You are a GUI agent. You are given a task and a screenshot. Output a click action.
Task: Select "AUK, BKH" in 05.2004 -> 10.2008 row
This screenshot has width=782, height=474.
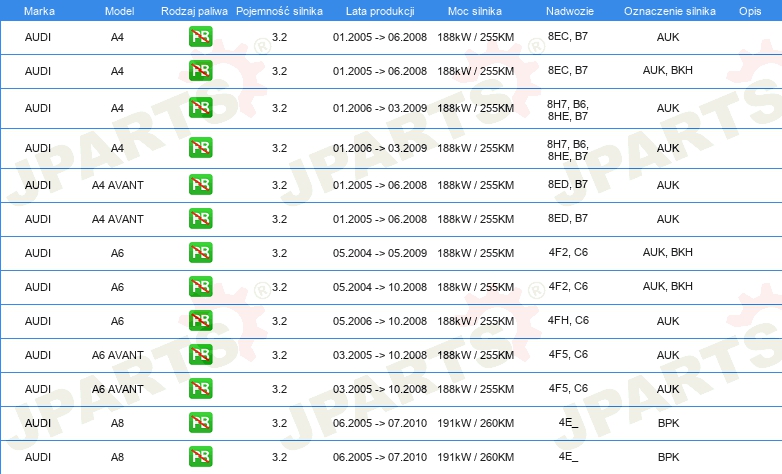668,286
